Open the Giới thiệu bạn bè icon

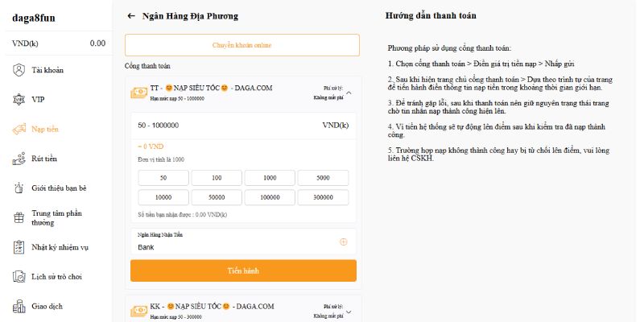(19, 188)
